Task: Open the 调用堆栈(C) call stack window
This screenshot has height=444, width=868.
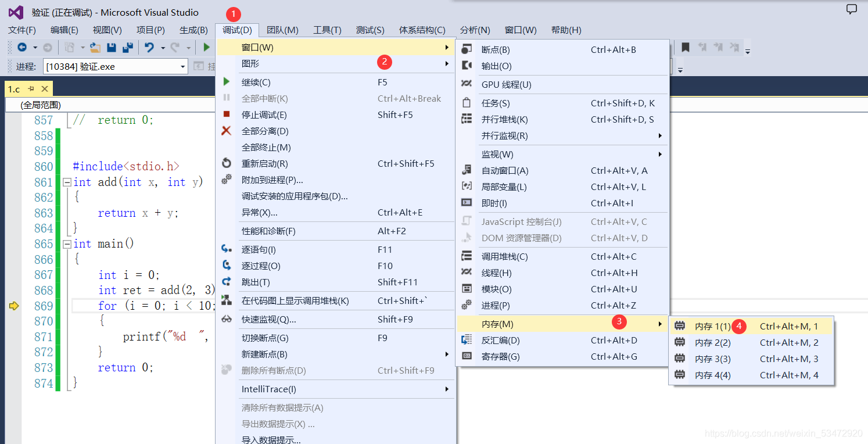Action: 562,256
